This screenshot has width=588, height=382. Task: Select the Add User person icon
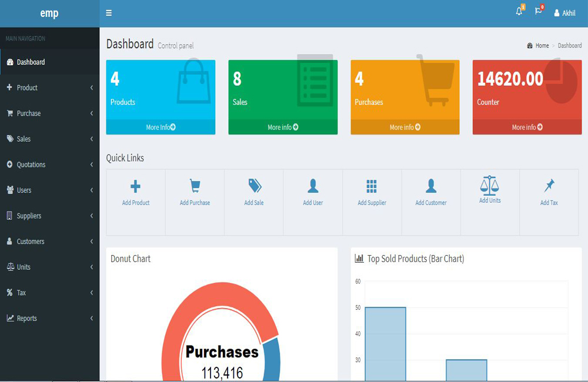tap(313, 186)
